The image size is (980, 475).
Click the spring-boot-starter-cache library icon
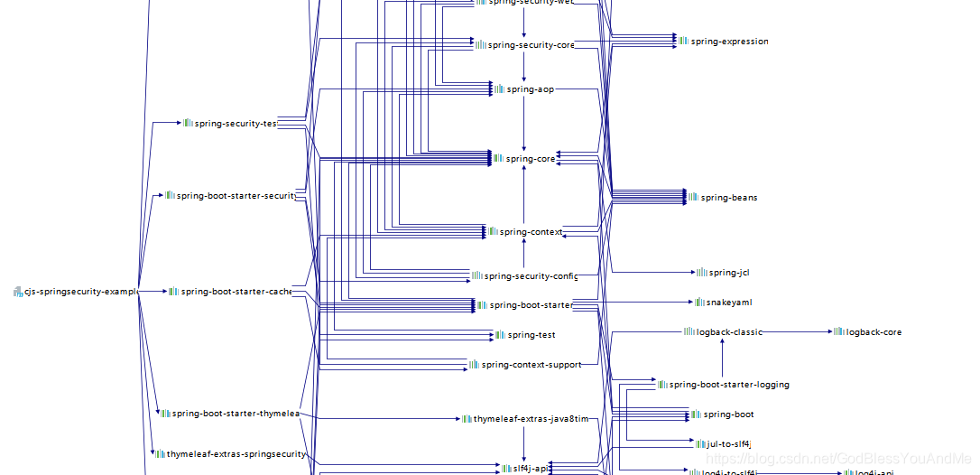click(x=174, y=292)
